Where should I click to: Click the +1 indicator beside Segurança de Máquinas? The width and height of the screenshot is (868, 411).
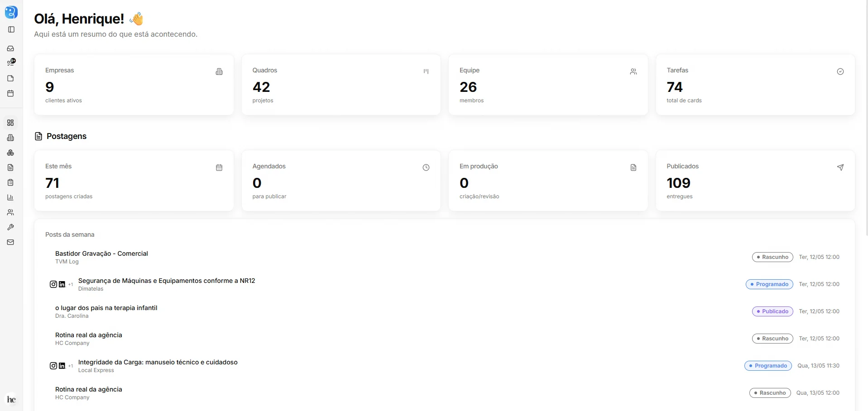click(71, 285)
